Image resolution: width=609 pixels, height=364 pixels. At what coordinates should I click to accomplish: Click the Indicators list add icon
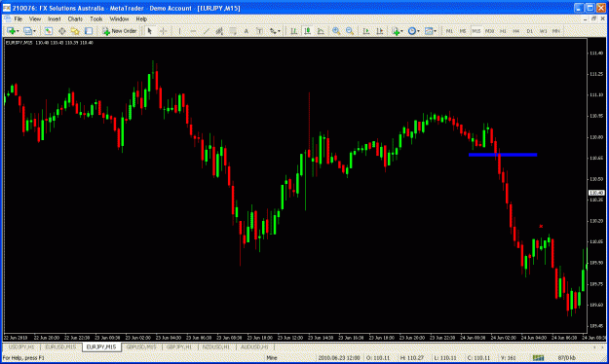[x=396, y=31]
